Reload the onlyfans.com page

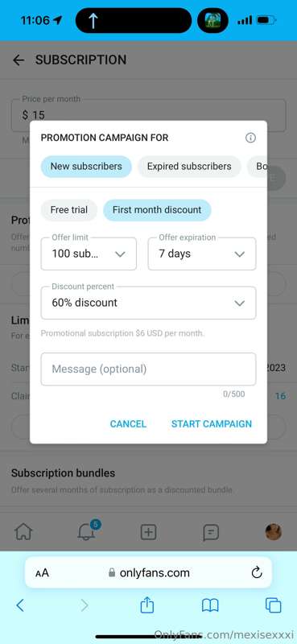point(257,572)
